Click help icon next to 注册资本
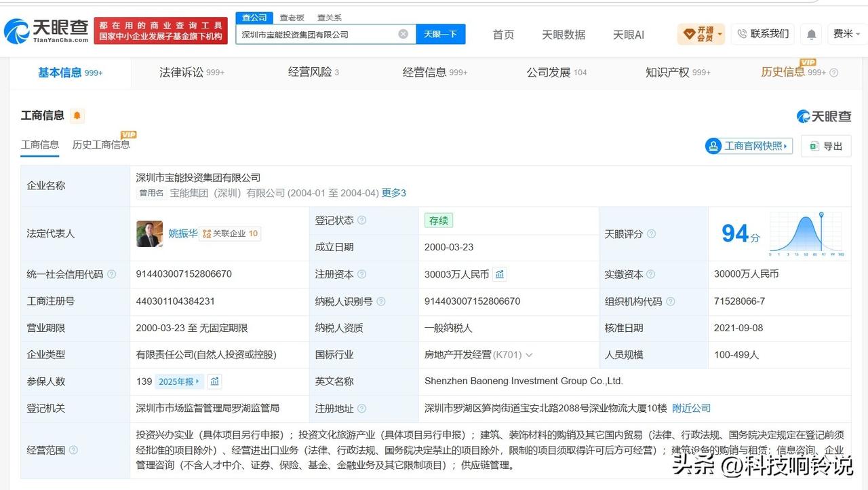868x490 pixels. (x=362, y=274)
